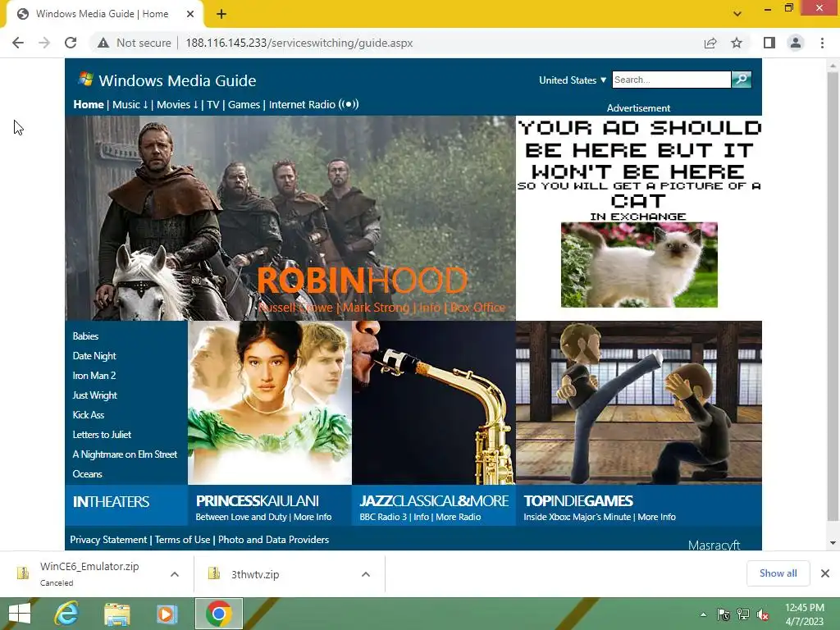Click the scrollbar down arrow
The image size is (840, 630).
click(x=833, y=543)
